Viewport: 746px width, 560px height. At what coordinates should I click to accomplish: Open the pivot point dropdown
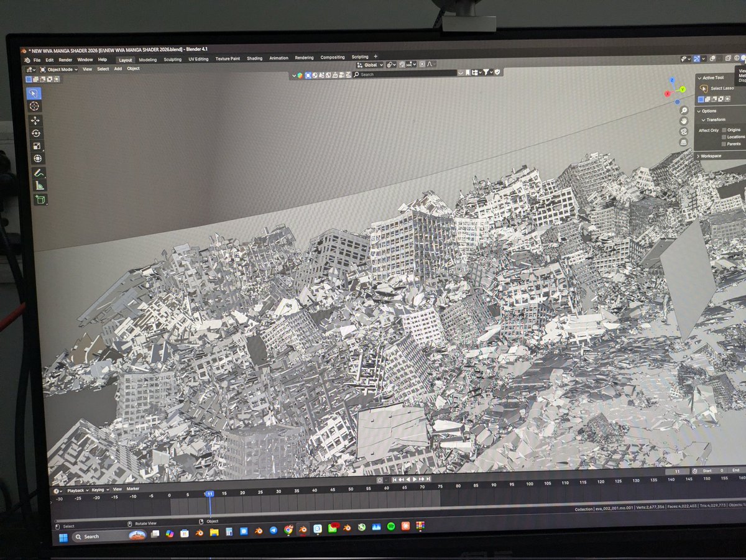[391, 65]
